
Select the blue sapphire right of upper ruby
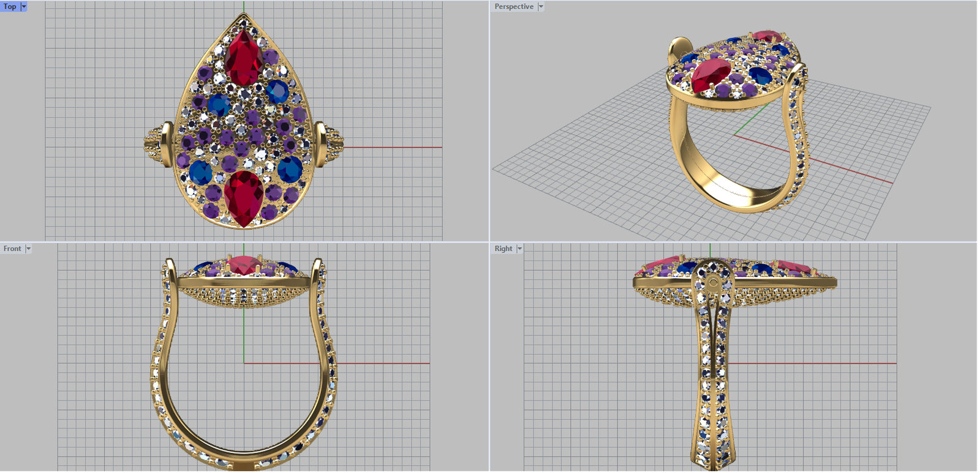click(x=277, y=92)
